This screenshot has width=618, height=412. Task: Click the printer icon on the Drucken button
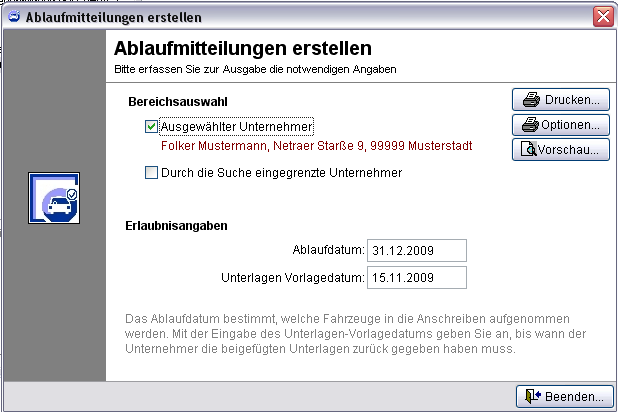(x=528, y=100)
